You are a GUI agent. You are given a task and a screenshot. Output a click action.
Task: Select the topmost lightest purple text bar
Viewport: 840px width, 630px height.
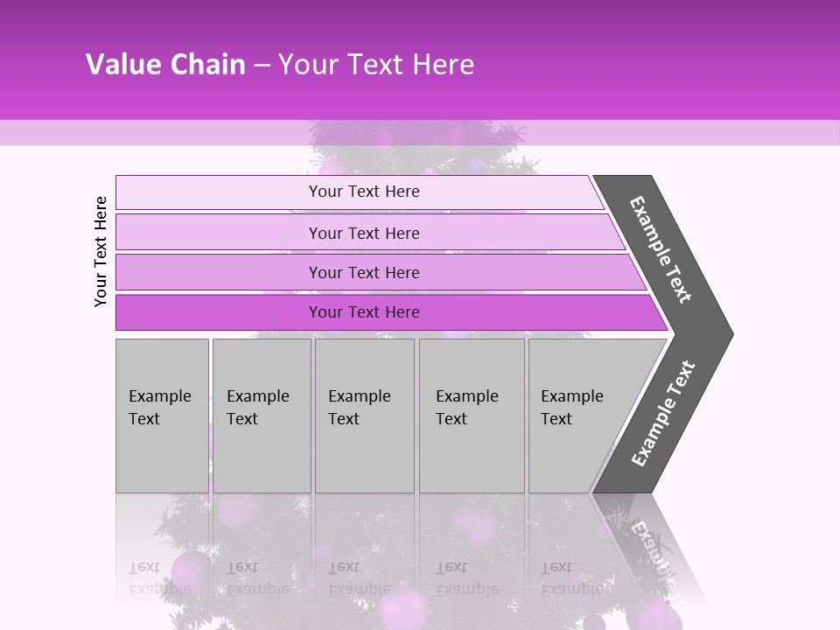(x=363, y=192)
